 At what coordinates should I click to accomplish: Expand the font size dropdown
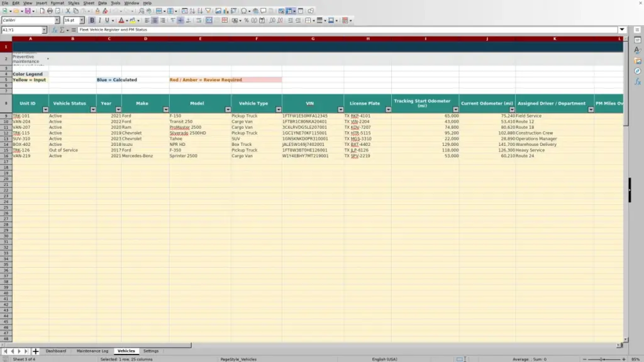coord(82,20)
